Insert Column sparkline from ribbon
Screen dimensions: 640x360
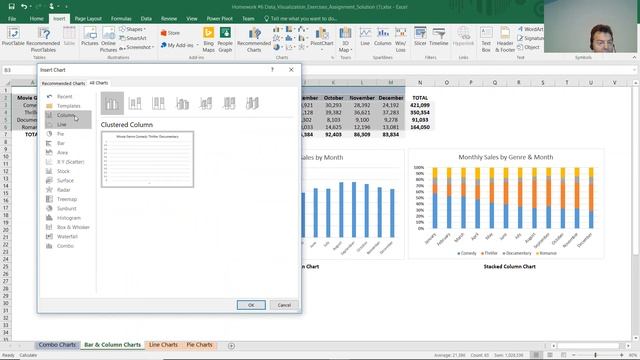coord(382,37)
